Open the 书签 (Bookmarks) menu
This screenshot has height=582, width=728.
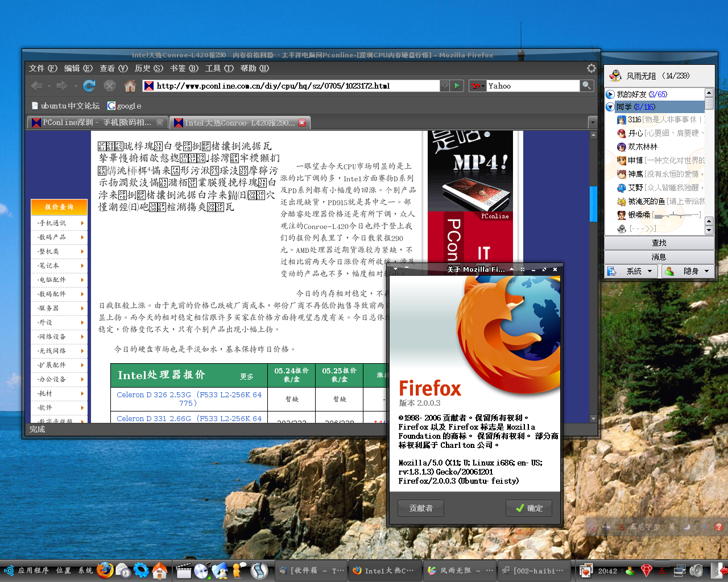click(184, 68)
